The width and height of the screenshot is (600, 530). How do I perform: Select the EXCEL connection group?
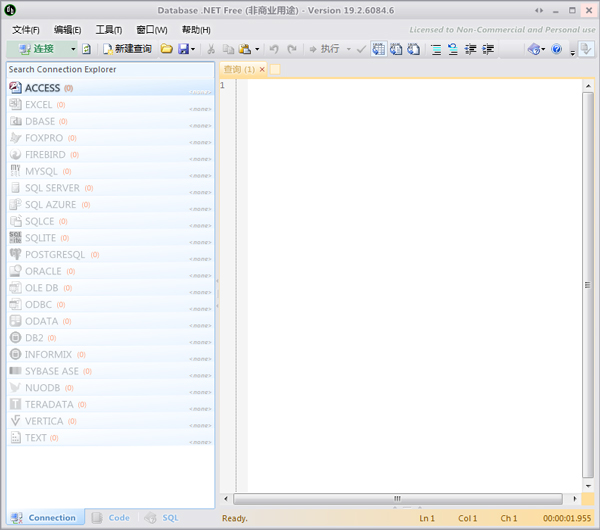pos(110,105)
